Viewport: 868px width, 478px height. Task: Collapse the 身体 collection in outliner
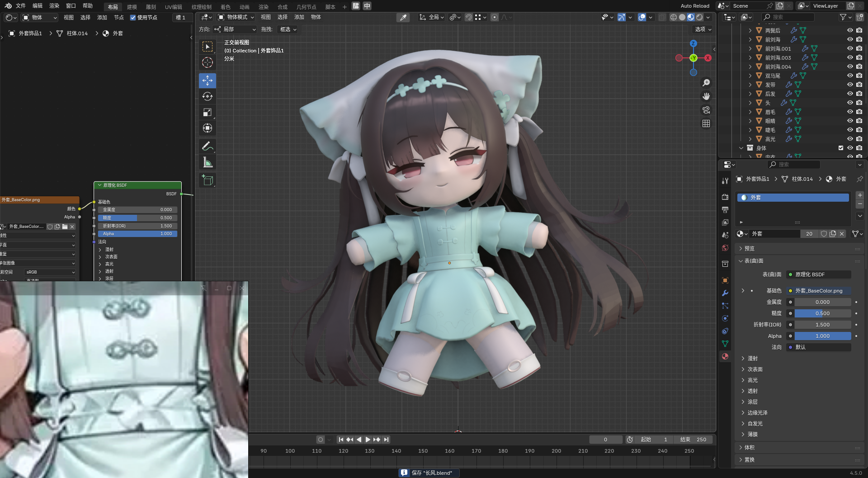tap(741, 148)
